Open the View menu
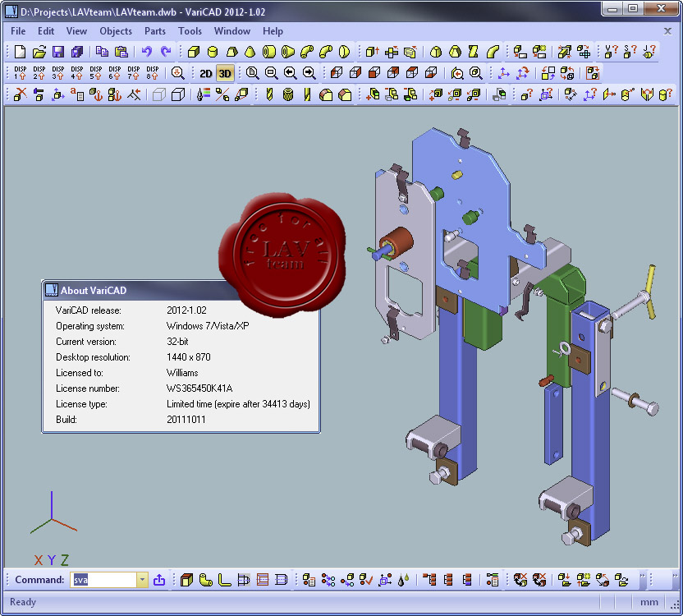Viewport: 683px width, 616px height. pyautogui.click(x=76, y=31)
